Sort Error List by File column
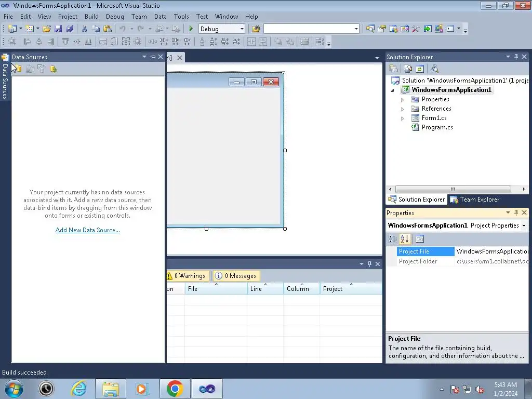The height and width of the screenshot is (399, 532). pyautogui.click(x=216, y=289)
